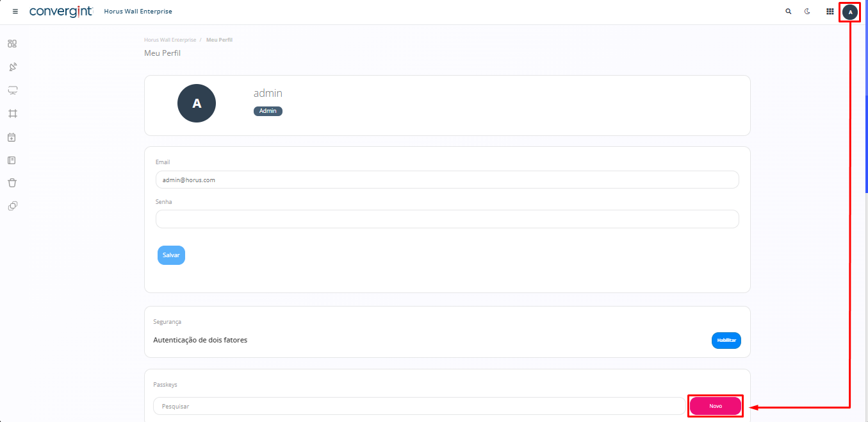Focus the Senha password field
Screen dimensions: 868x422
(x=447, y=219)
